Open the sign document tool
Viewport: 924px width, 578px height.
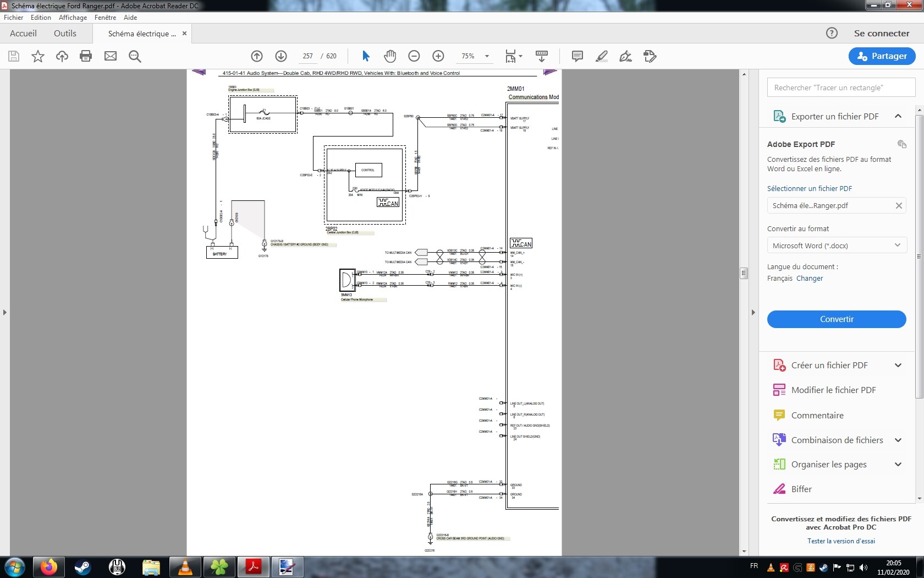click(626, 56)
